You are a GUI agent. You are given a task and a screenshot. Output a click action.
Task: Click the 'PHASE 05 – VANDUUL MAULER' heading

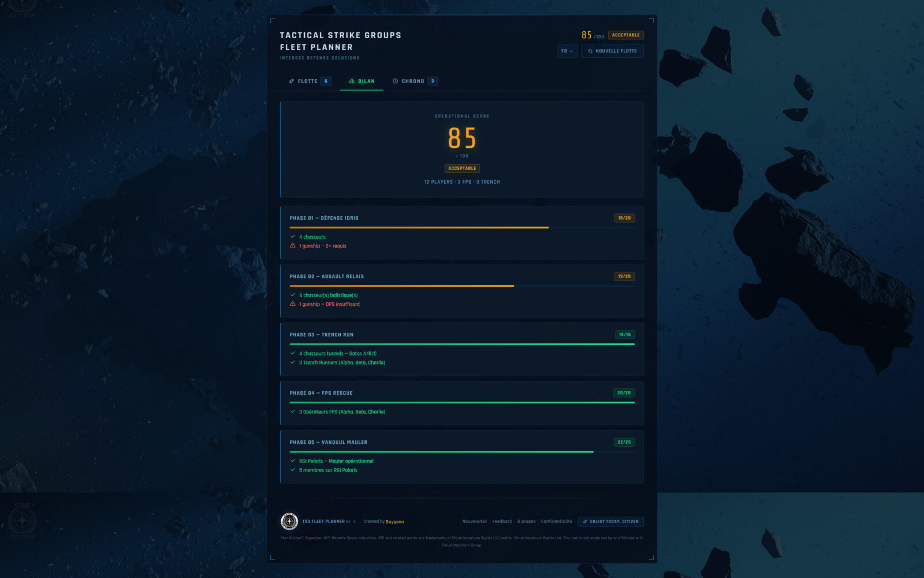tap(329, 442)
